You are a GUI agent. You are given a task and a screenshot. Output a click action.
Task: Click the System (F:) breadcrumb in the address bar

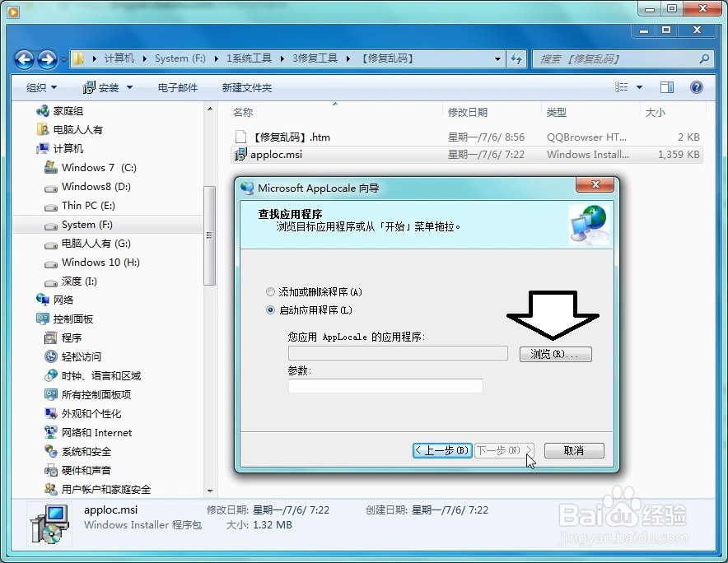click(x=180, y=58)
